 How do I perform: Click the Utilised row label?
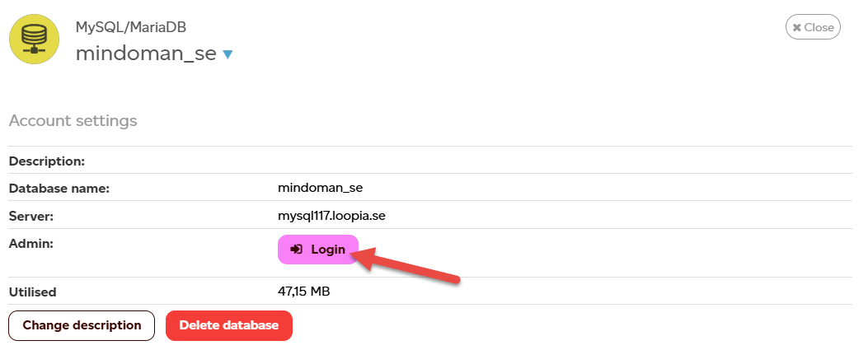(32, 292)
